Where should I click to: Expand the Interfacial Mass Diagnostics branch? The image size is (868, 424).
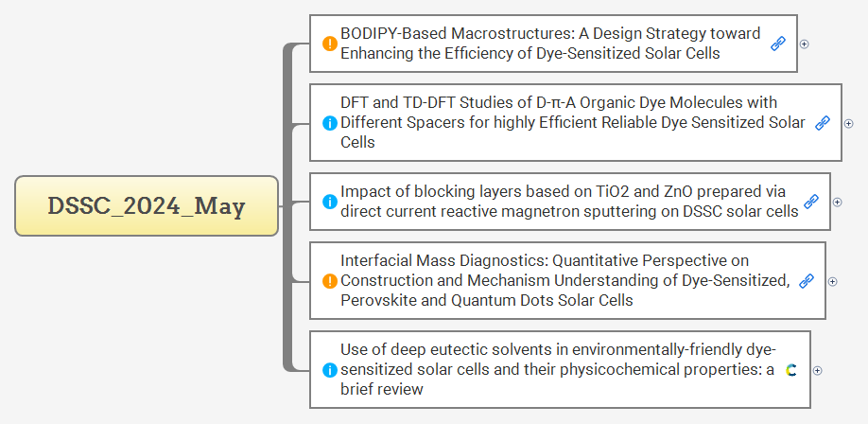tap(833, 281)
